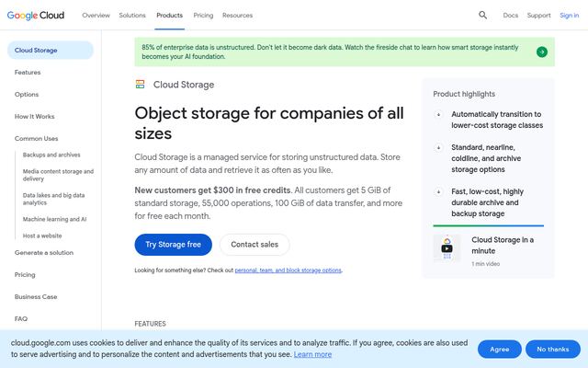Open the Products nav item
This screenshot has height=368, width=588.
point(169,16)
